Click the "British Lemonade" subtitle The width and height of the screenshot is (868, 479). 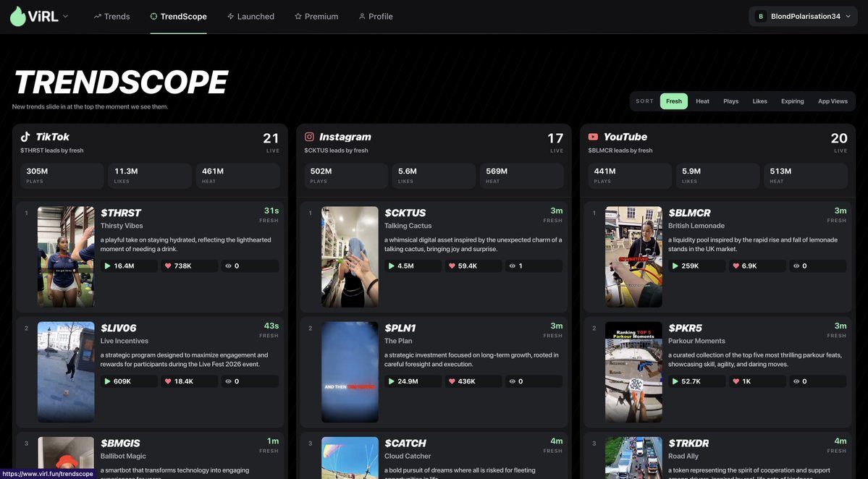point(696,226)
